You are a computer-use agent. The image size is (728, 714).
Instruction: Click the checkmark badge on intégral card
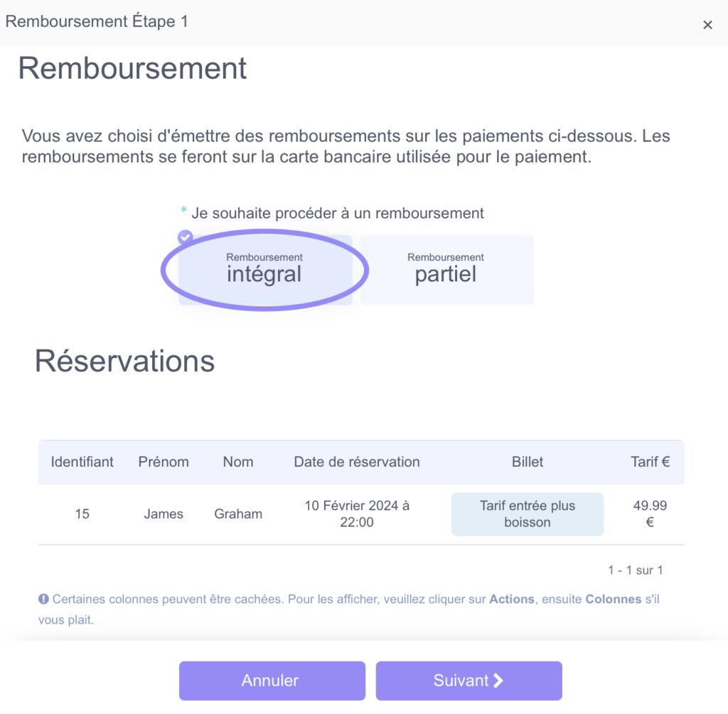coord(186,237)
